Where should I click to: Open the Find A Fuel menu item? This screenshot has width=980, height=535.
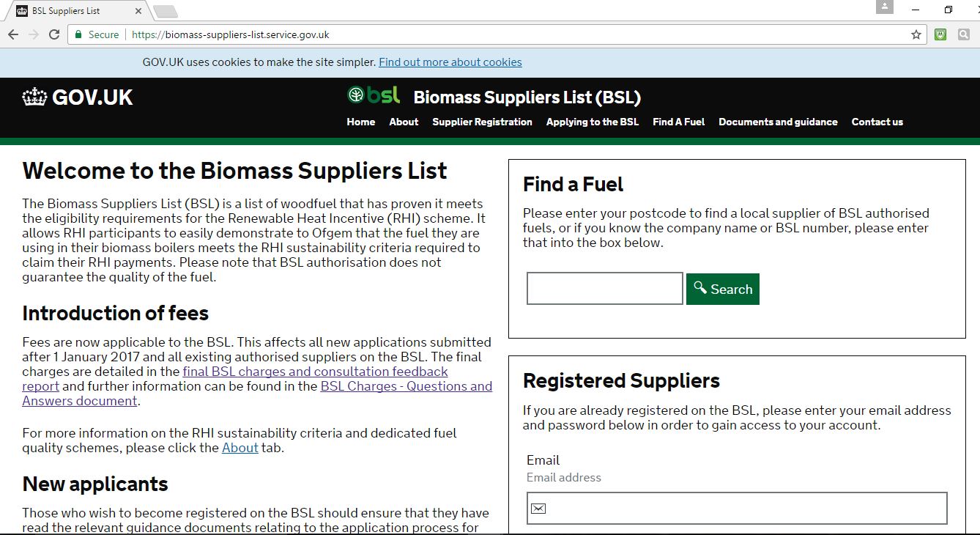coord(679,122)
